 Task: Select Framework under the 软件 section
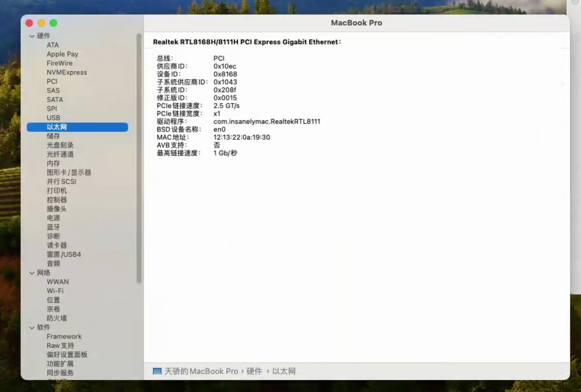[x=64, y=336]
